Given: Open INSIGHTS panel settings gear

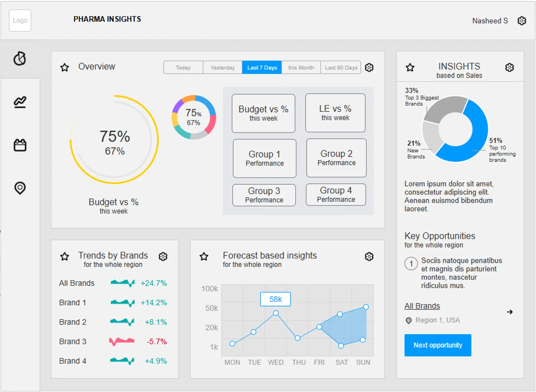Looking at the screenshot, I should [510, 67].
